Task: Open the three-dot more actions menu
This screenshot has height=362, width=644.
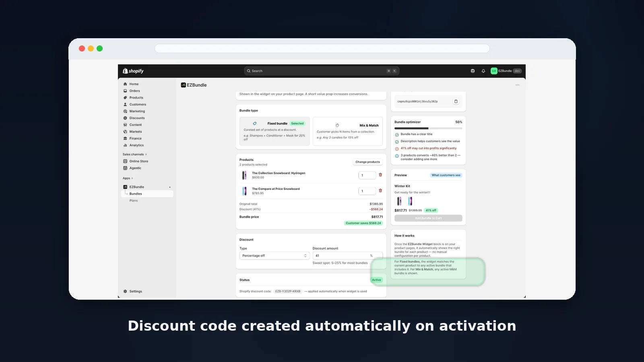Action: [517, 85]
